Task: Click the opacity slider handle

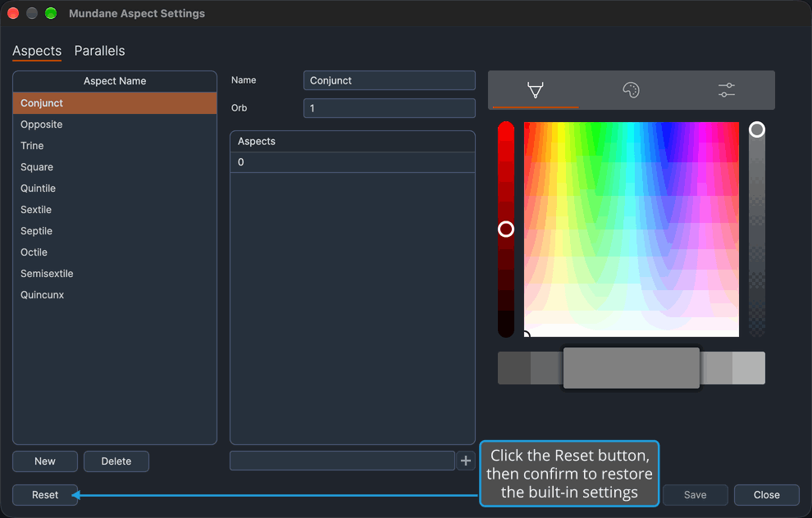Action: [x=756, y=129]
